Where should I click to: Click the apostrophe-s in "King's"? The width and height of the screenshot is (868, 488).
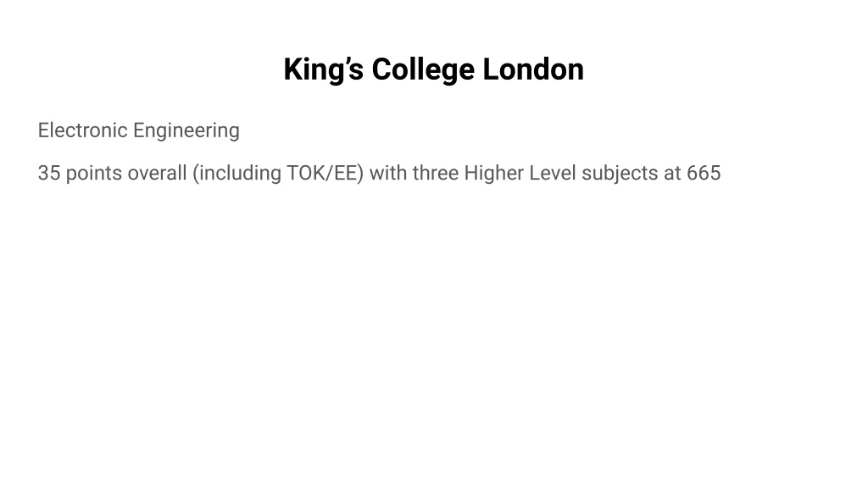(x=354, y=69)
